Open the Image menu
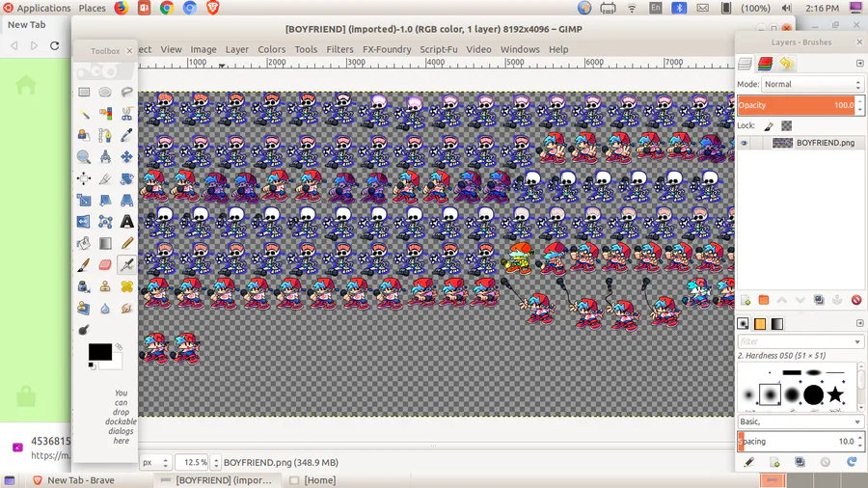 click(x=203, y=49)
